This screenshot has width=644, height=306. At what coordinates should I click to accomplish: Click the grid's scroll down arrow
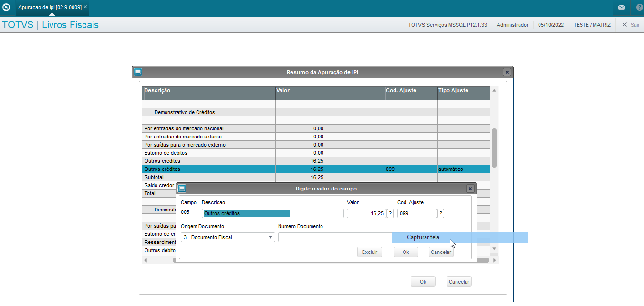pyautogui.click(x=494, y=249)
